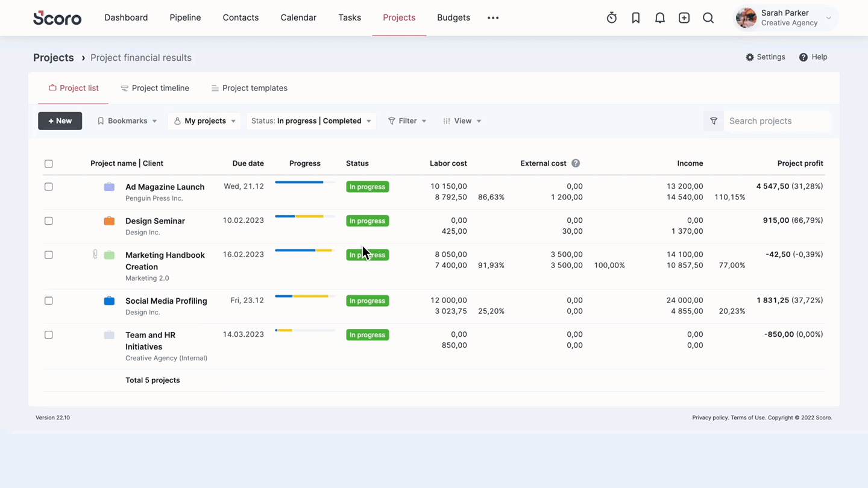The height and width of the screenshot is (488, 868).
Task: Open the Calendar menu
Action: point(298,18)
